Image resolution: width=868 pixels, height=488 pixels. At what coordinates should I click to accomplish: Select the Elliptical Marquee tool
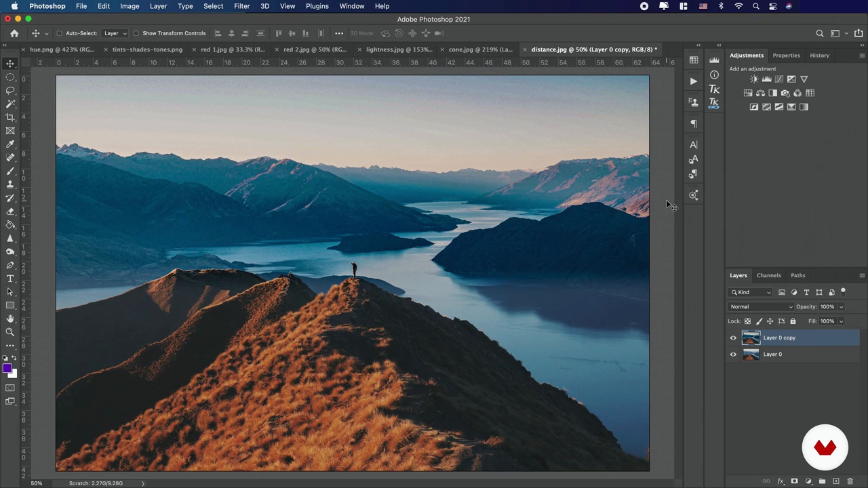point(10,77)
